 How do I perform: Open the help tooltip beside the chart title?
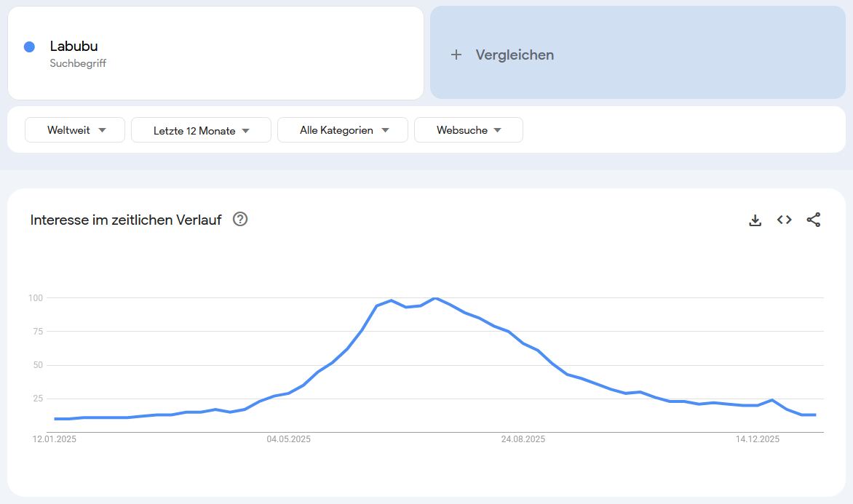[x=240, y=219]
